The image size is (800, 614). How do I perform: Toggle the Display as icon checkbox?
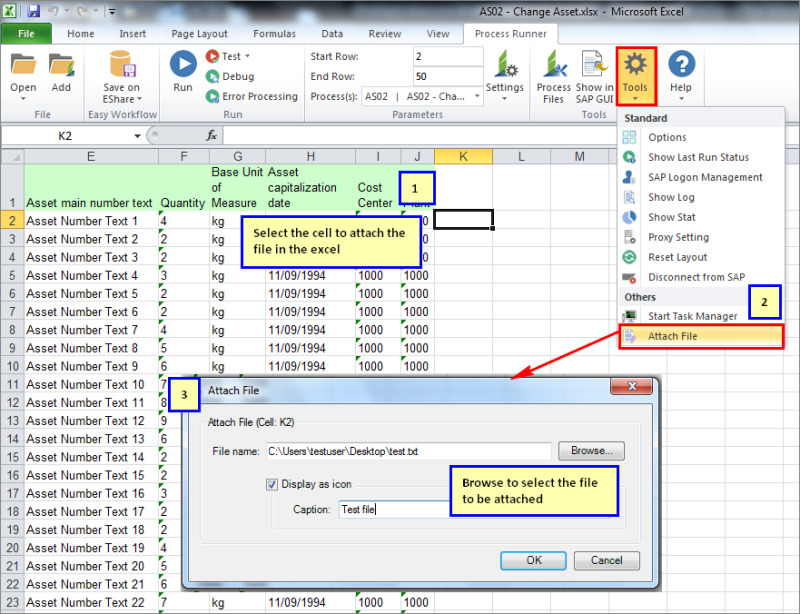coord(272,484)
